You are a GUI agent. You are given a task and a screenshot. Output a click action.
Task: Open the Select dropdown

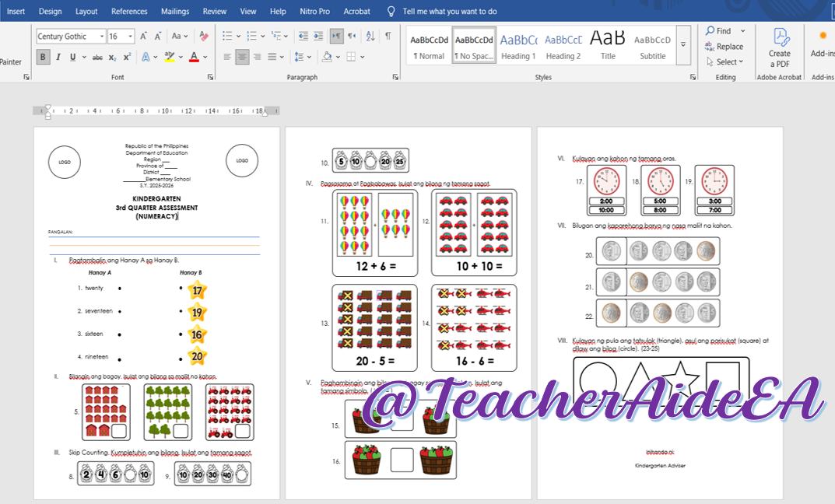tap(725, 61)
